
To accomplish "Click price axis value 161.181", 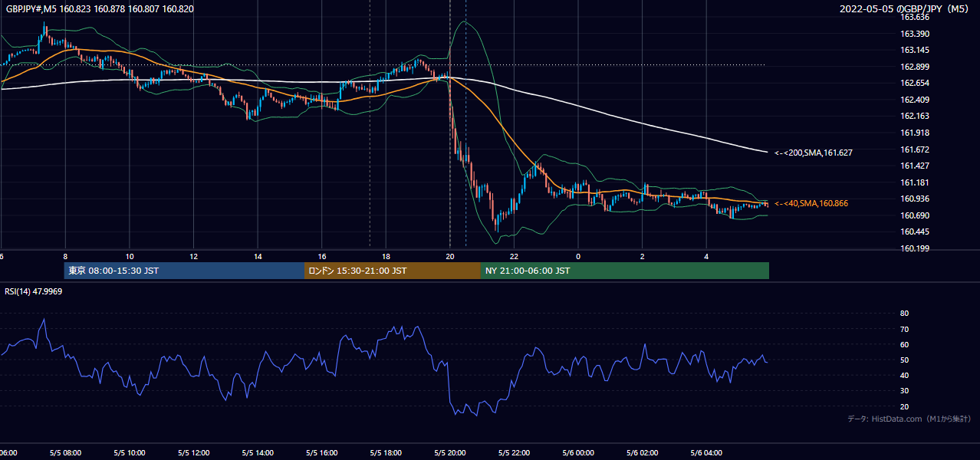I will click(x=914, y=182).
